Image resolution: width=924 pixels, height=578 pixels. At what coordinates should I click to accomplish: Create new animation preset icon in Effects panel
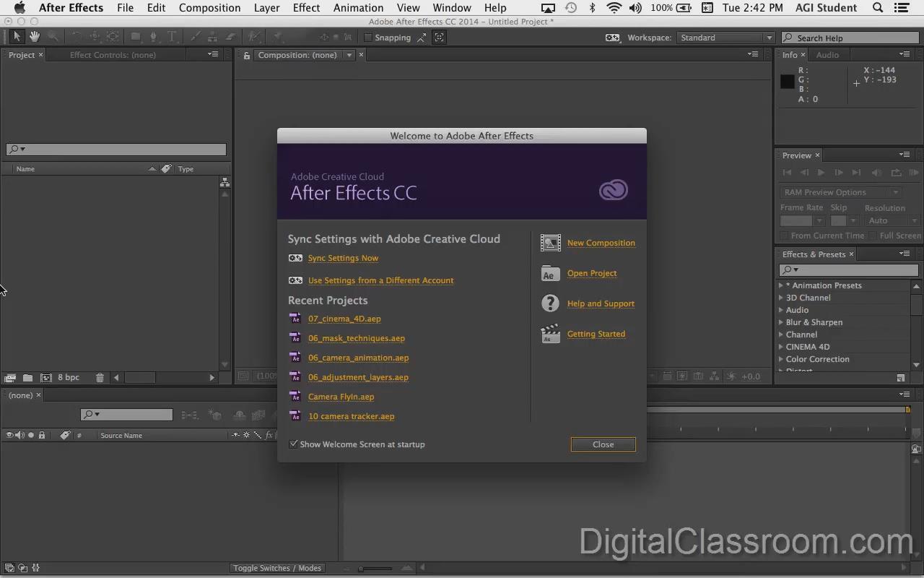(x=901, y=377)
